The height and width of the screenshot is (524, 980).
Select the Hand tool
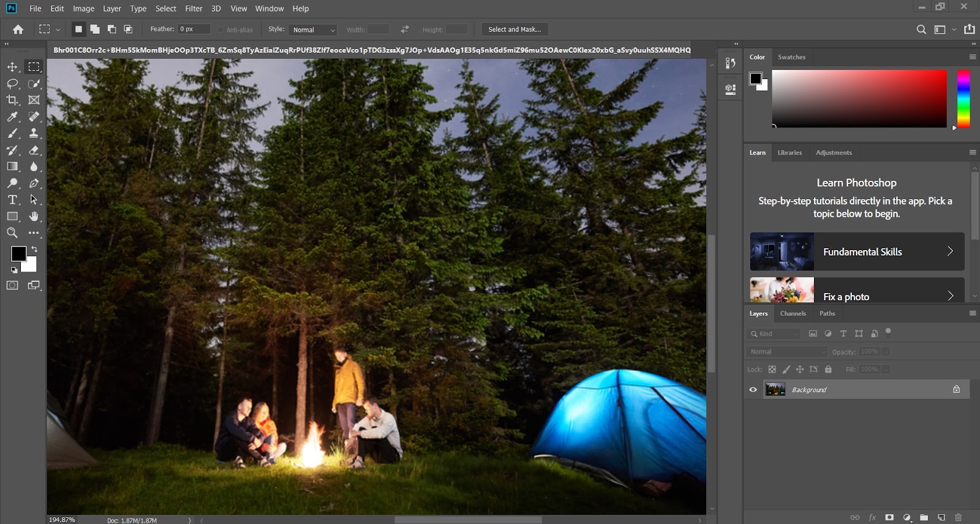coord(34,216)
